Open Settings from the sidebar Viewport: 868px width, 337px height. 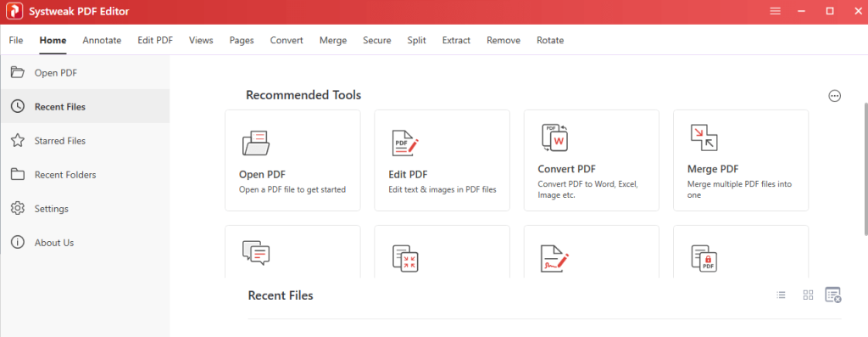tap(86, 209)
